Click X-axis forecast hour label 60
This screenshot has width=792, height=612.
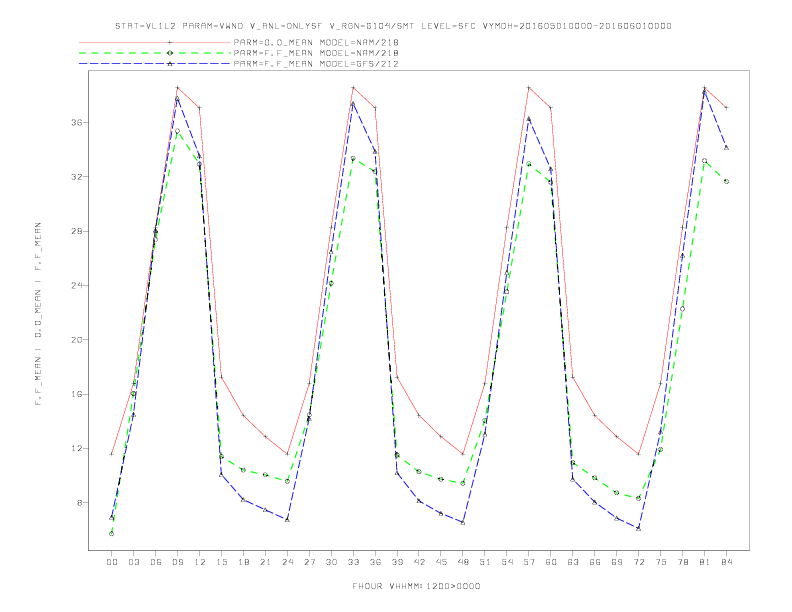click(551, 562)
